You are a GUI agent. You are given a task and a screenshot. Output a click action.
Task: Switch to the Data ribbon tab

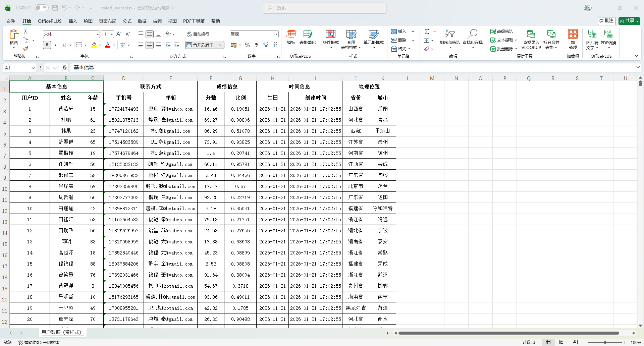pyautogui.click(x=142, y=21)
